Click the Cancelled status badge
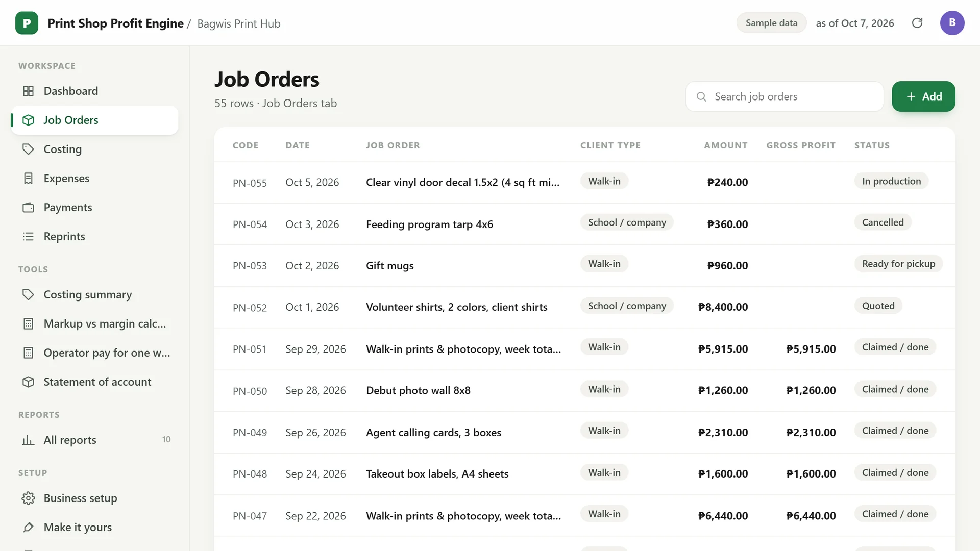Viewport: 980px width, 551px height. [883, 222]
